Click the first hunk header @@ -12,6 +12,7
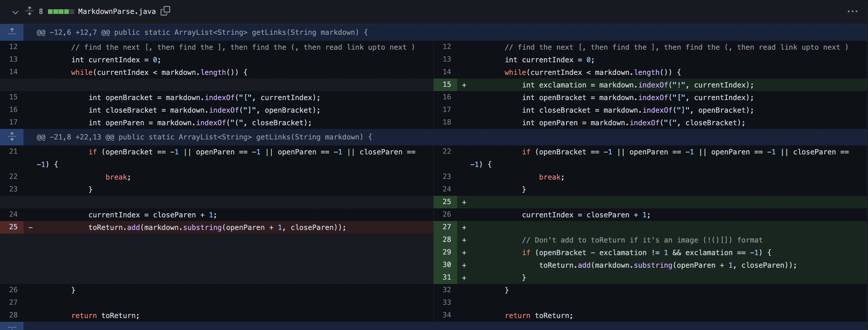The image size is (868, 330). click(x=202, y=32)
